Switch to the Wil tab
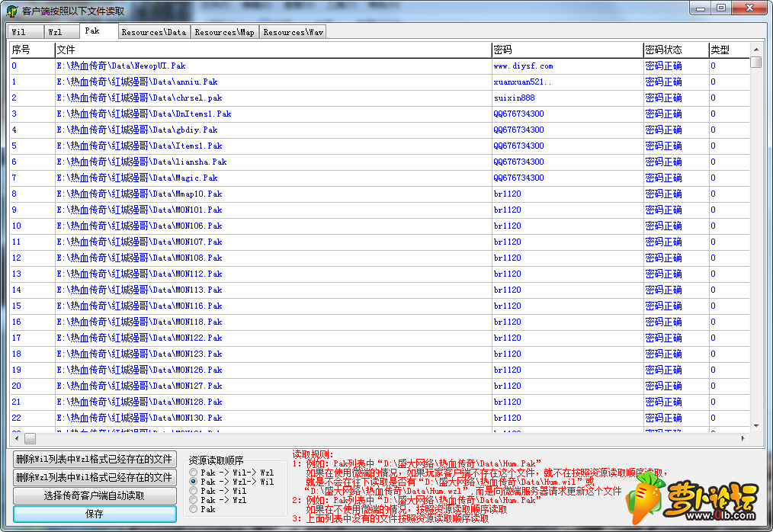773x532 pixels. point(24,32)
